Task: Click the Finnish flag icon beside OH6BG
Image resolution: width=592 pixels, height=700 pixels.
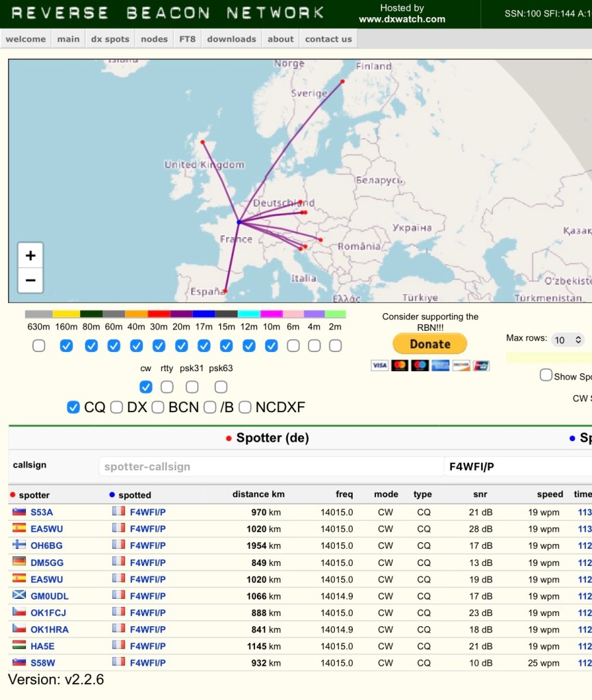Action: (x=18, y=545)
